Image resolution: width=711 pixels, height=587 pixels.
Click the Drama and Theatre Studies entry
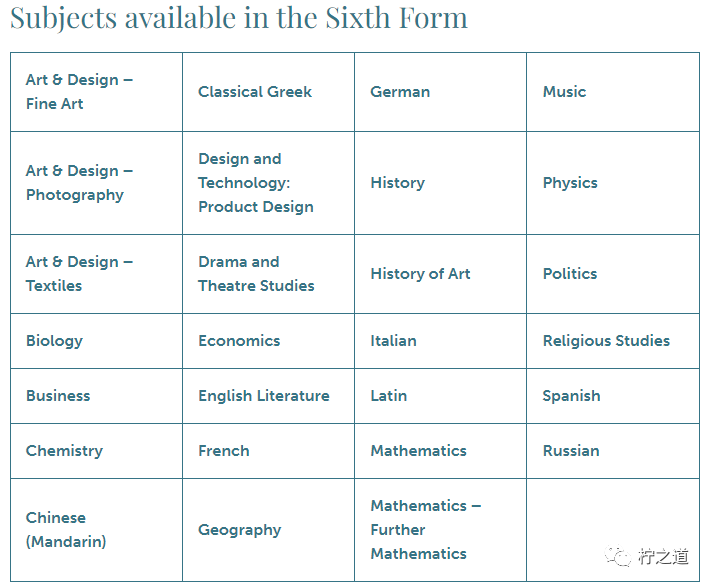(256, 274)
